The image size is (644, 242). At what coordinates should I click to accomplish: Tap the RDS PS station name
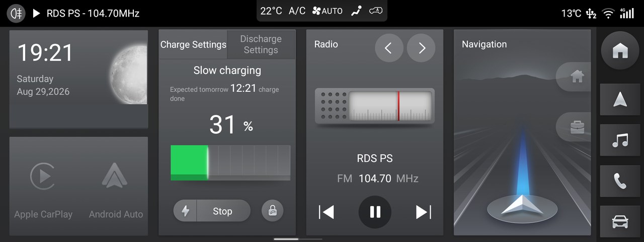click(x=375, y=158)
